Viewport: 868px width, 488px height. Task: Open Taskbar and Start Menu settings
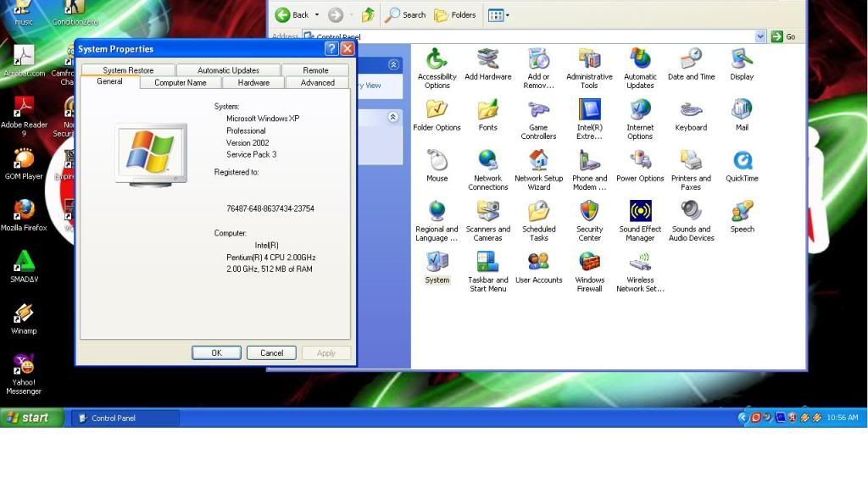(487, 272)
